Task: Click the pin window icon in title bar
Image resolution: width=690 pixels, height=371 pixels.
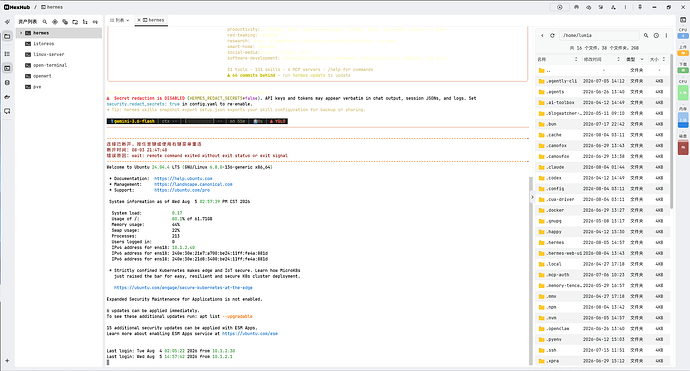Action: coord(640,7)
